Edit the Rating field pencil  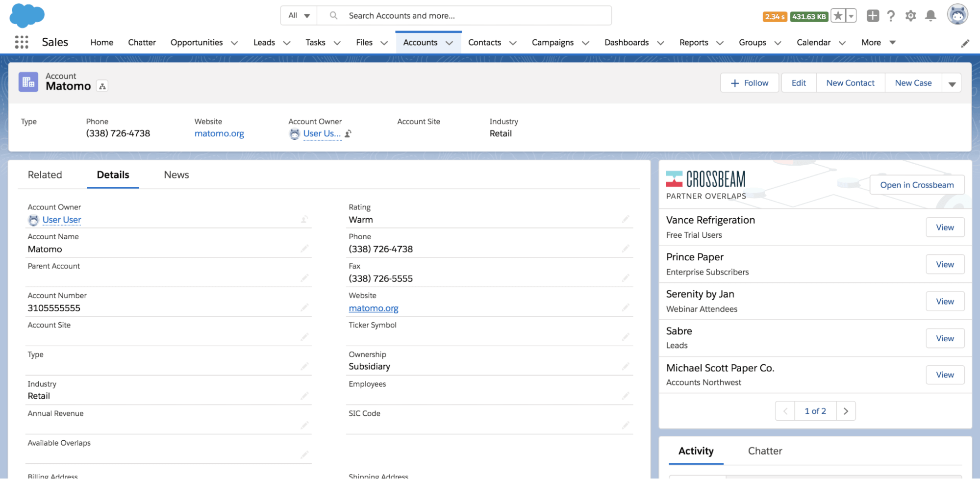626,219
